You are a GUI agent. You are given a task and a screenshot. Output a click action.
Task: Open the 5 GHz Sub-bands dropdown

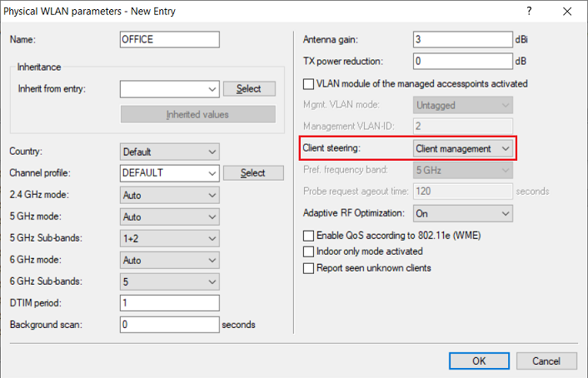[x=169, y=238]
